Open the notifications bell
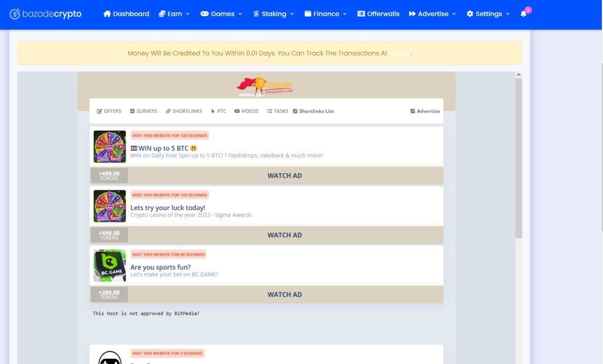 click(524, 14)
